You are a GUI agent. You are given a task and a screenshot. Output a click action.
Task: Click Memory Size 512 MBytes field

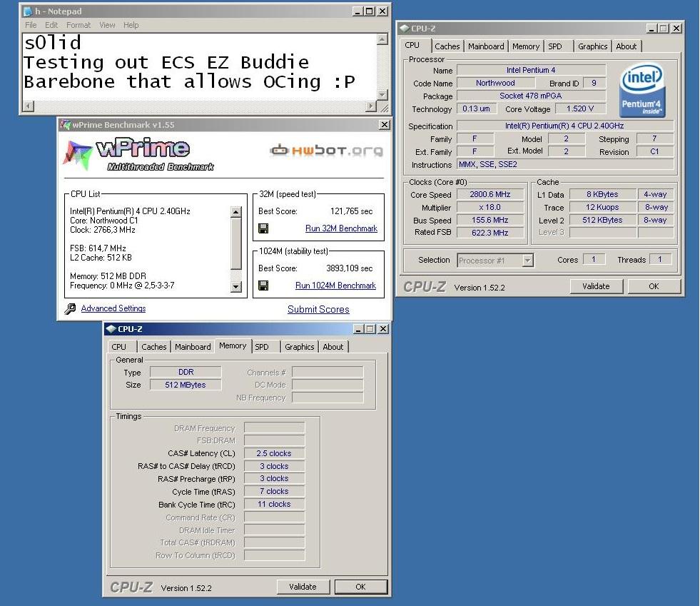[x=186, y=385]
